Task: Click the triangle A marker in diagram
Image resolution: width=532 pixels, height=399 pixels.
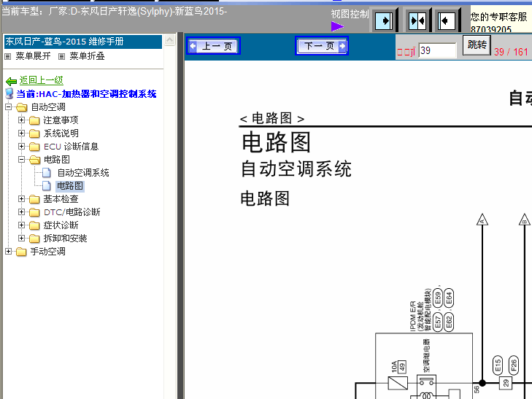Action: click(482, 220)
